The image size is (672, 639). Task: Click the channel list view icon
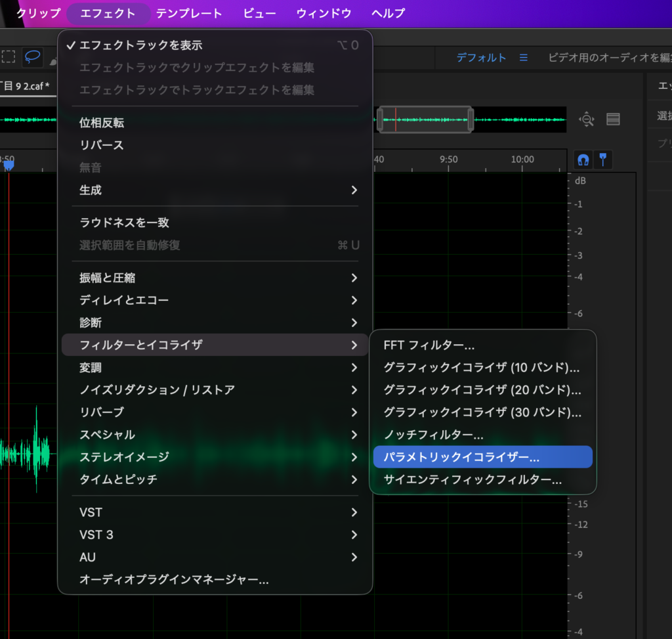(x=613, y=120)
